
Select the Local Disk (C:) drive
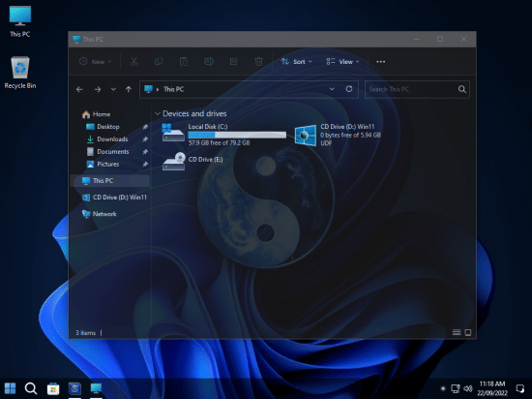point(224,135)
